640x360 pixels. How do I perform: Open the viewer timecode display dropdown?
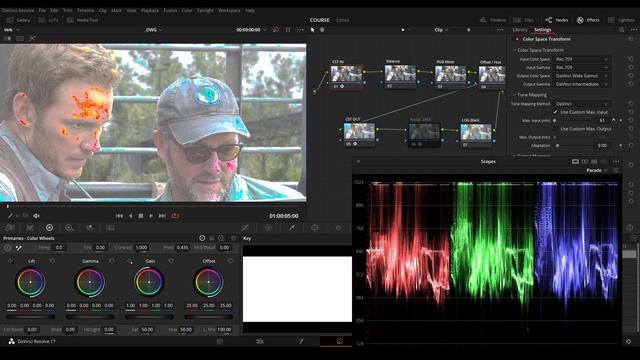(251, 30)
